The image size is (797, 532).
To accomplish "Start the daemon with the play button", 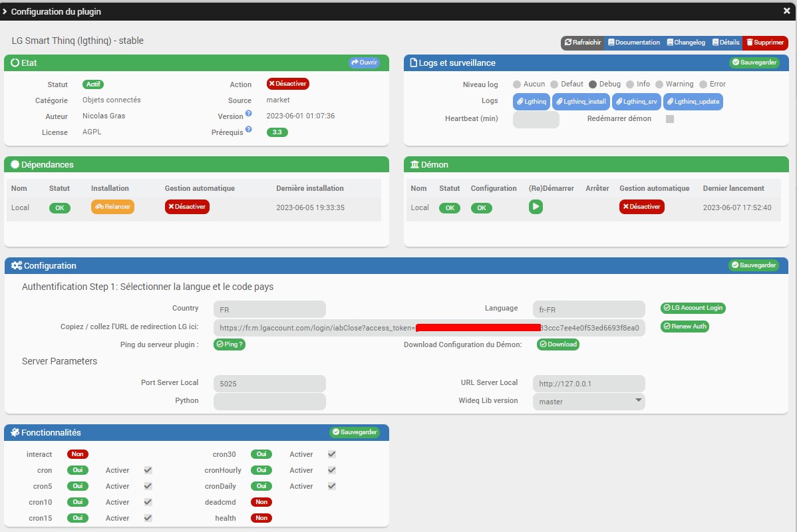I will coord(536,207).
